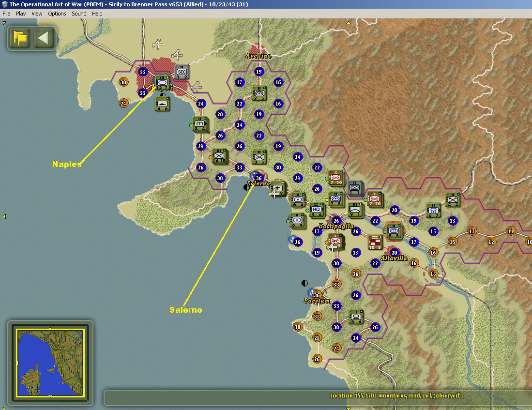
Task: Click the Battipaglia city label
Action: pyautogui.click(x=336, y=226)
